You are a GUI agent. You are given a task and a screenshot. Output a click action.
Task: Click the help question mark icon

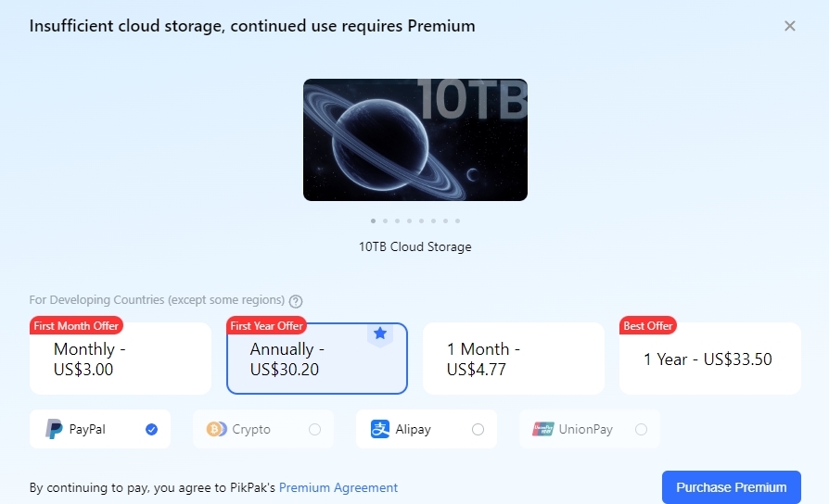[x=296, y=300]
